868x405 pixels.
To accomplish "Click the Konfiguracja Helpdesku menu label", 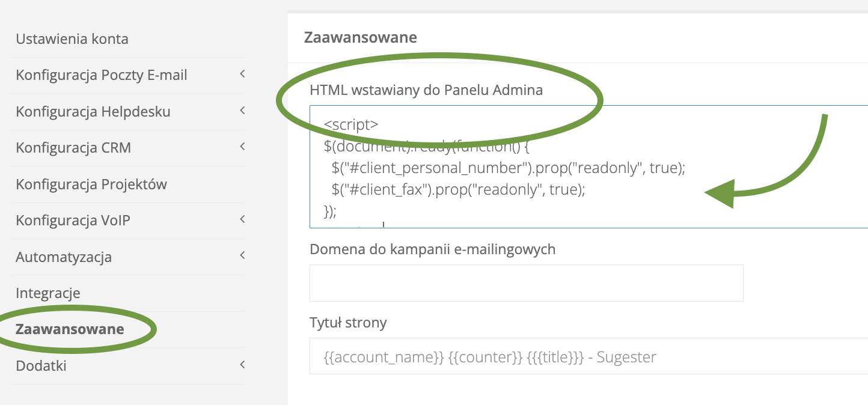I will 93,112.
